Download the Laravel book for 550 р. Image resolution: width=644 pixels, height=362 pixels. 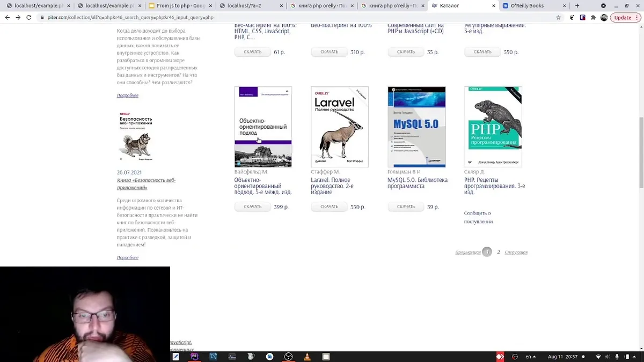pyautogui.click(x=329, y=206)
